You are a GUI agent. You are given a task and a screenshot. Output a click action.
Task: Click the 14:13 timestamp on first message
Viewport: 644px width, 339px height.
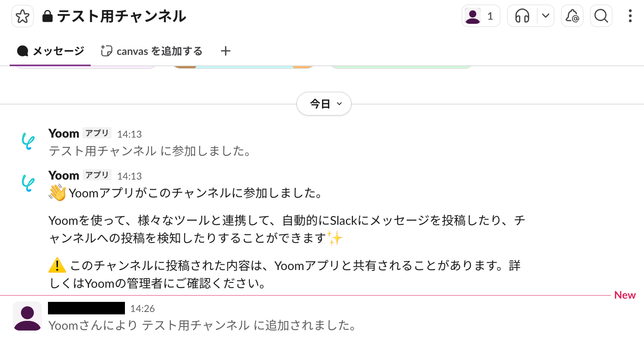129,134
